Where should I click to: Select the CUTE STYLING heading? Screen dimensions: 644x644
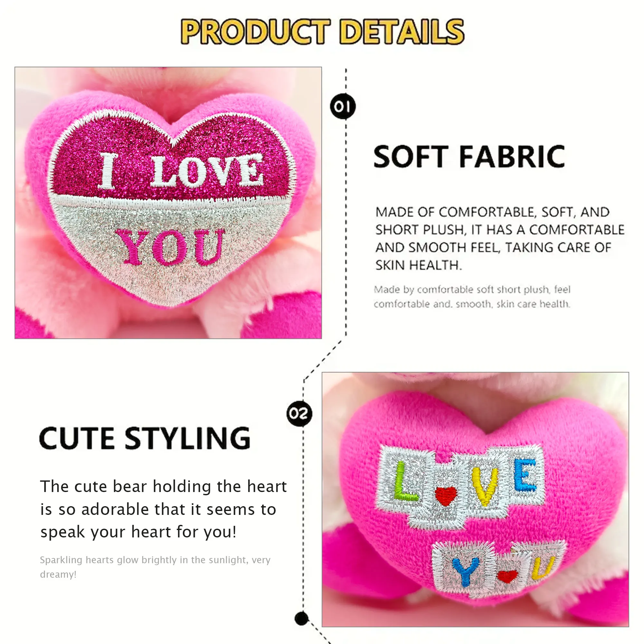[145, 438]
